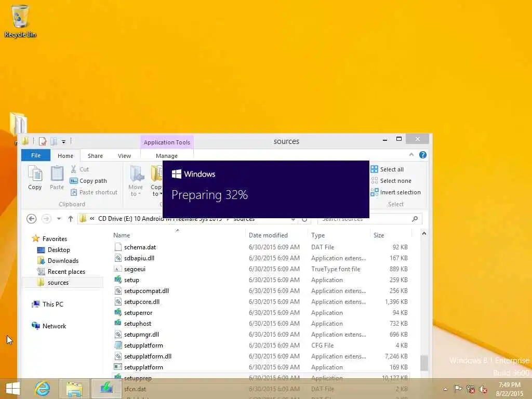Screen dimensions: 532x399
Task: Click the network tray icon
Action: [x=471, y=389]
